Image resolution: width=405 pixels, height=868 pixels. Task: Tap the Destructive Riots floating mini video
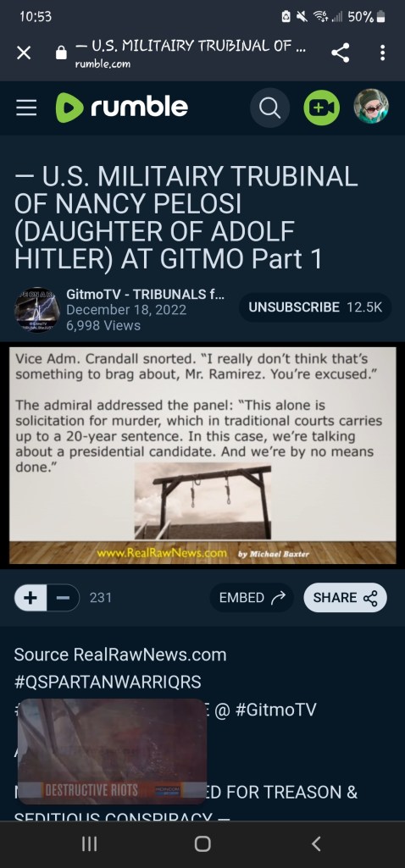[x=113, y=751]
